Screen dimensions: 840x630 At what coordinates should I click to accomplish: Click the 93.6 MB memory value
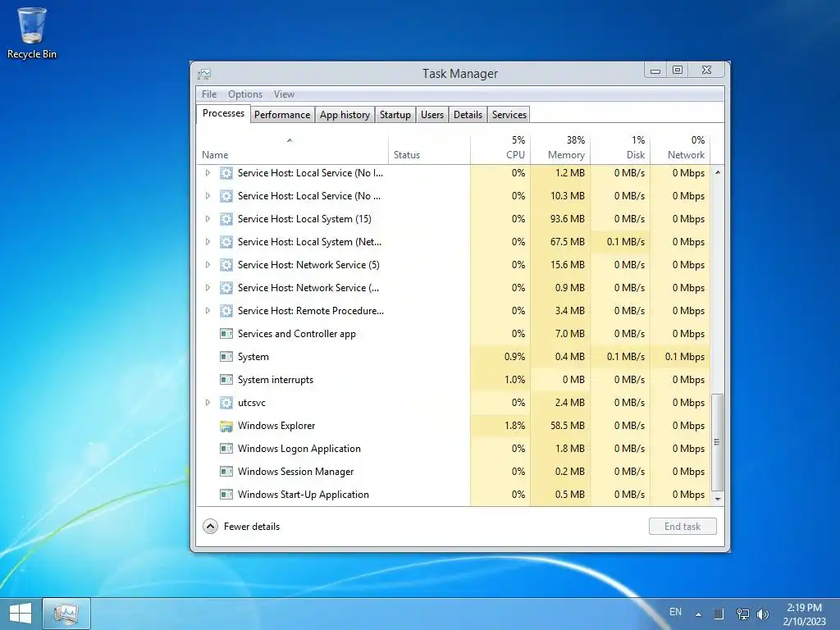[x=568, y=219]
